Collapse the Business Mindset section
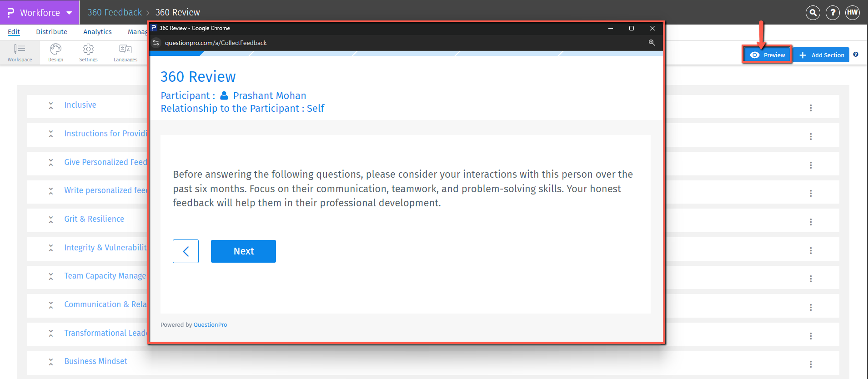Viewport: 868px width, 379px height. pyautogui.click(x=51, y=362)
